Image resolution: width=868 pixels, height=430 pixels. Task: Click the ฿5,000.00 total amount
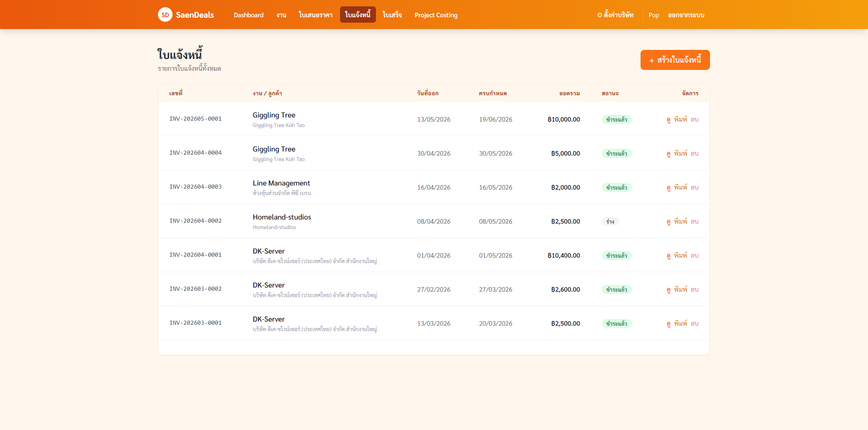[x=566, y=153]
